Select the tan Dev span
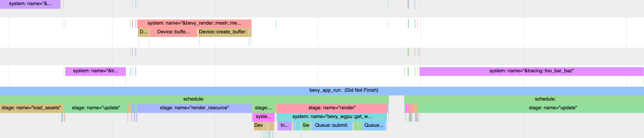This screenshot has height=138, width=644. pos(259,125)
